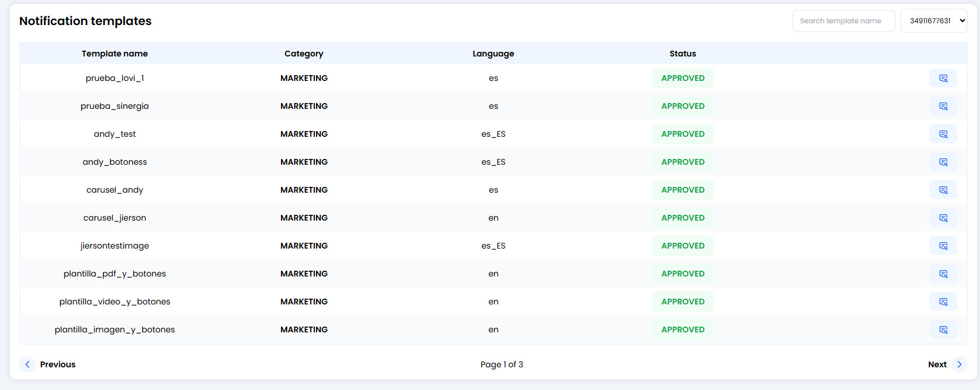Image resolution: width=980 pixels, height=390 pixels.
Task: Click APPROVED status badge for prueba_lovi_1
Action: [683, 78]
